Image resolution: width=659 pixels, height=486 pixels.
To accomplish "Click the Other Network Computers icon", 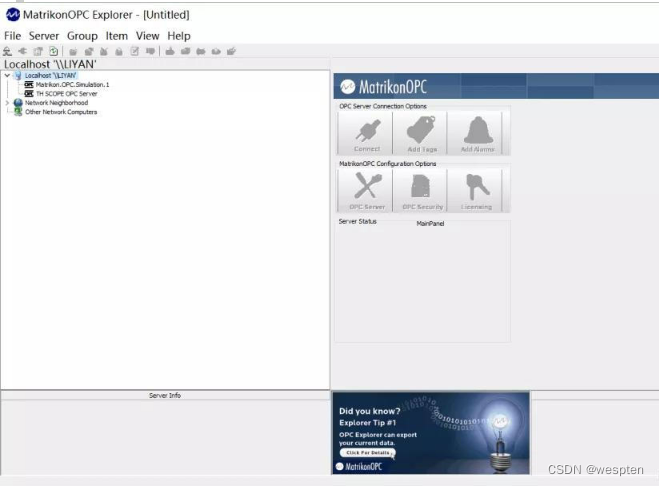I will (x=18, y=112).
